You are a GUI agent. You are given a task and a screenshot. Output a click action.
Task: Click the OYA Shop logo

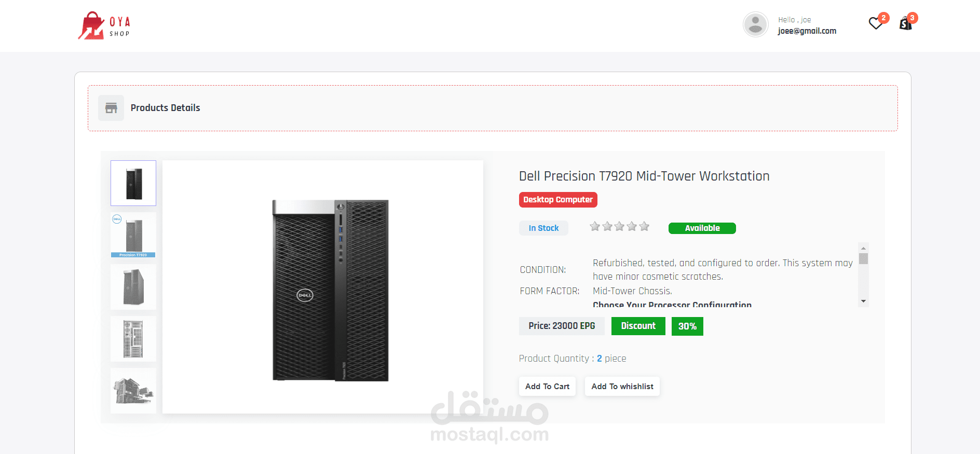click(x=104, y=25)
